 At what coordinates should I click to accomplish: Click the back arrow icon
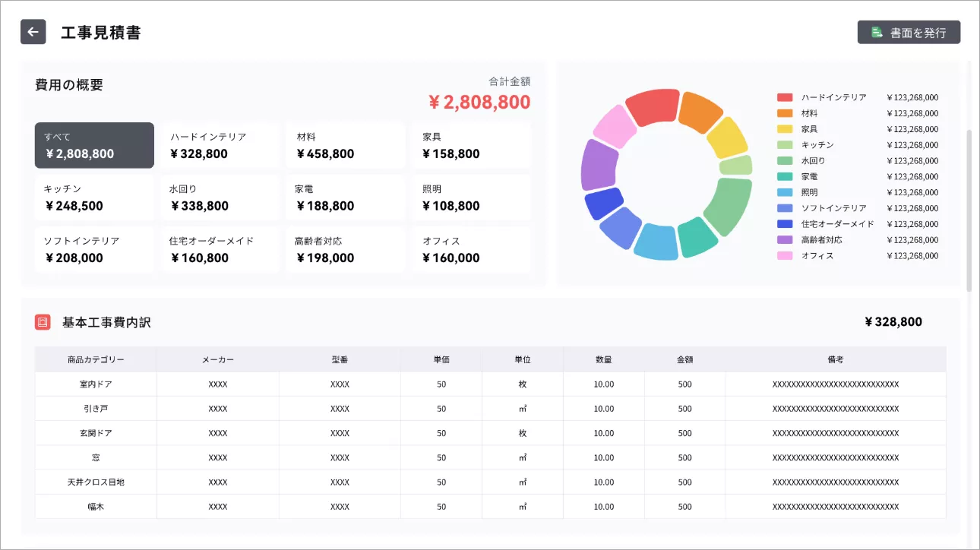33,32
